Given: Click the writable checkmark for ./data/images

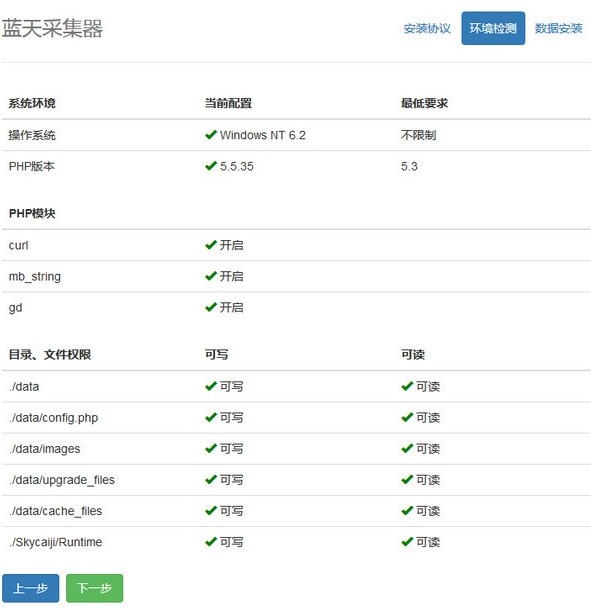Looking at the screenshot, I should 210,448.
